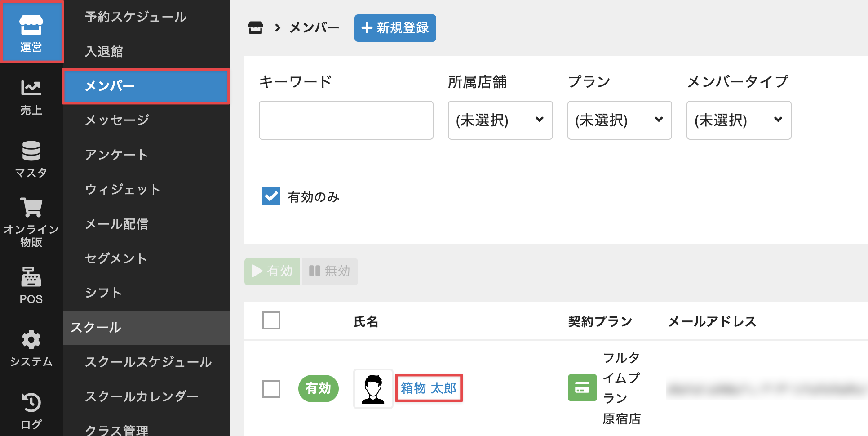Open member link 箱物 太郎
Image resolution: width=868 pixels, height=436 pixels.
(429, 388)
